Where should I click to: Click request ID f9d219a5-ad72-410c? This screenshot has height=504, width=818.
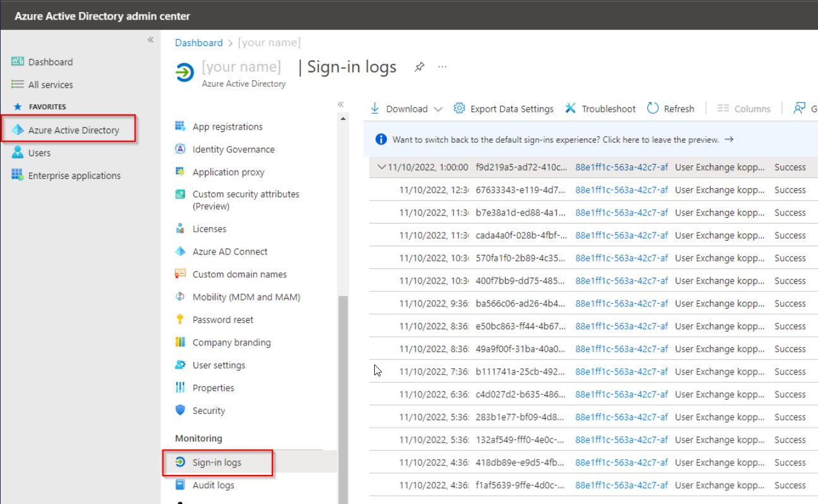520,167
